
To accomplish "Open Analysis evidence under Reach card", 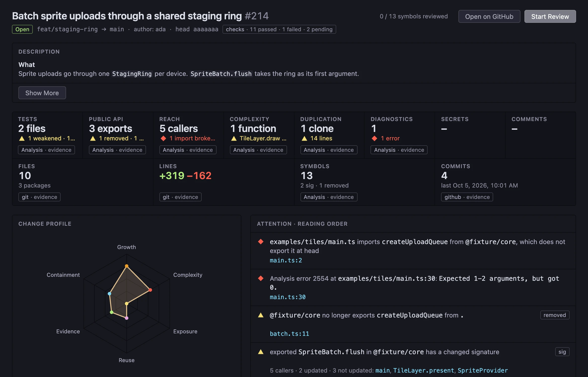I will [188, 150].
